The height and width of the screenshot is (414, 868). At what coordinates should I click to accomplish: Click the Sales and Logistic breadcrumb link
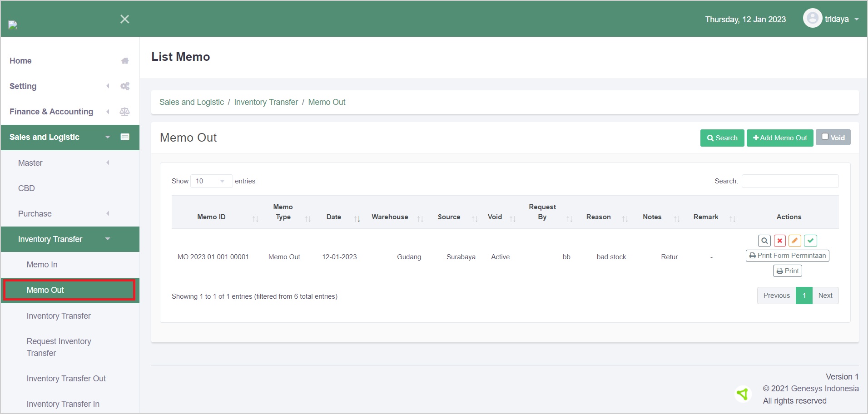[x=192, y=102]
